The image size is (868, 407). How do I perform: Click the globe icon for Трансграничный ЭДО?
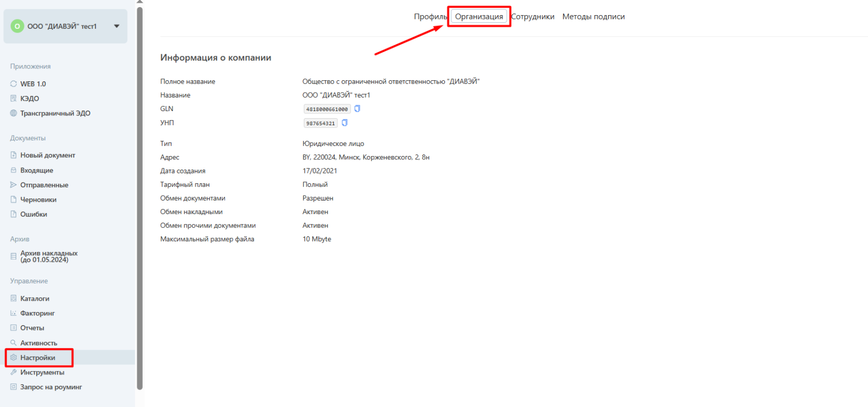tap(14, 113)
